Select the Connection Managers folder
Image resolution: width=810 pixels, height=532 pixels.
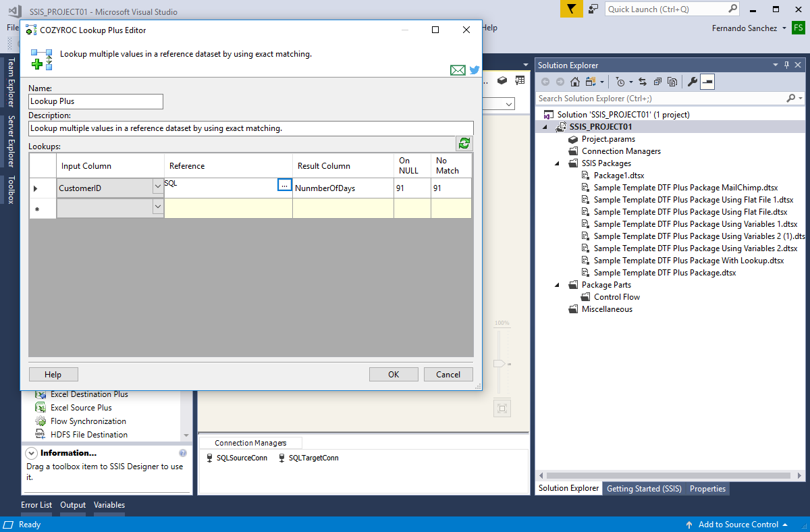click(621, 151)
